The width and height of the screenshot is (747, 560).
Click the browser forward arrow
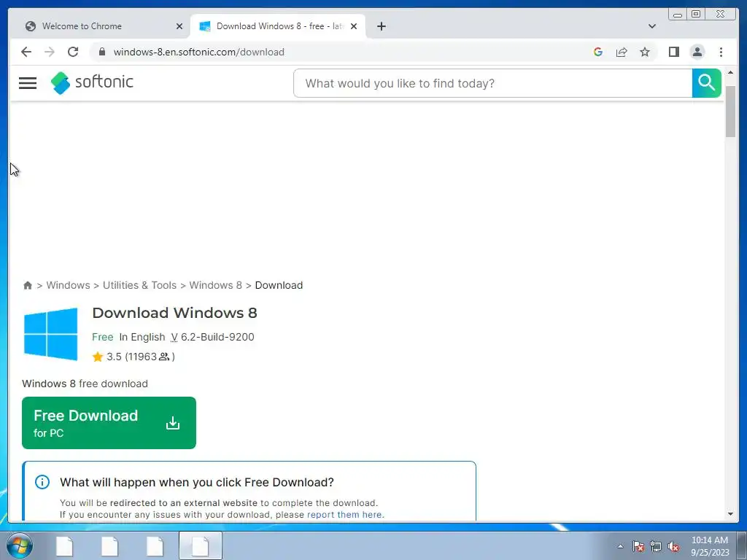point(50,52)
